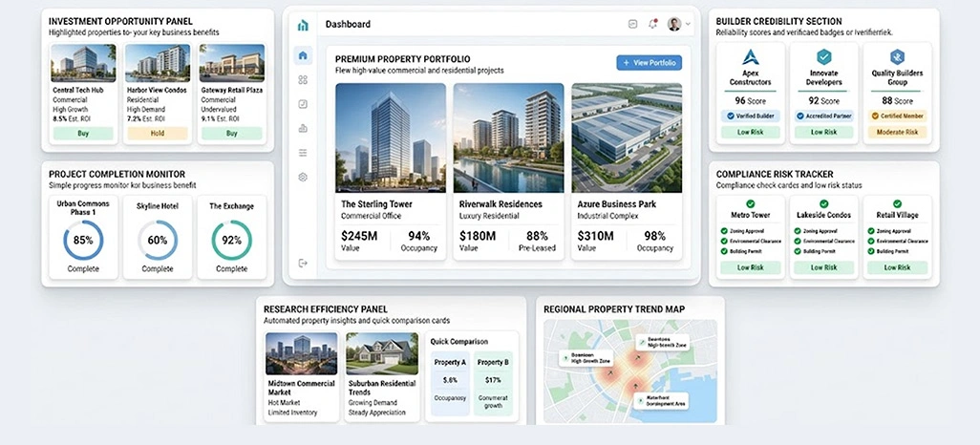Click the Innovate Developers hexagon logo
The image size is (980, 445).
tap(823, 57)
